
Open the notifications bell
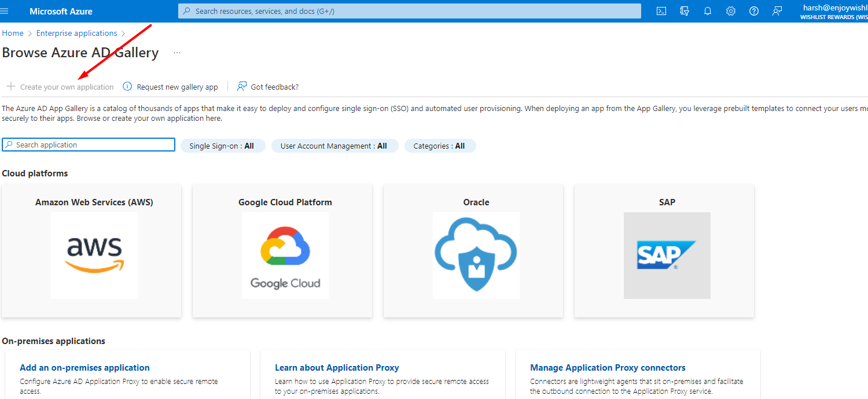click(x=708, y=11)
